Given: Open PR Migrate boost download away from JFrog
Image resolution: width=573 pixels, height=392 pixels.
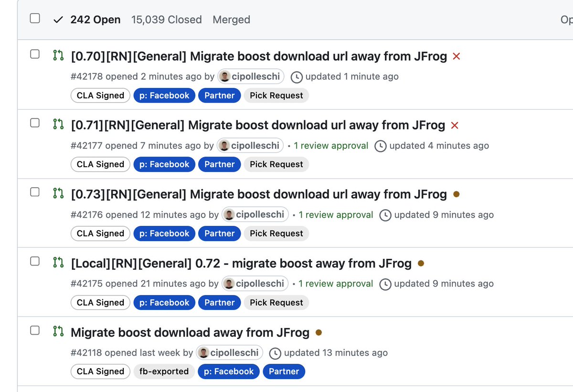Looking at the screenshot, I should pos(190,332).
